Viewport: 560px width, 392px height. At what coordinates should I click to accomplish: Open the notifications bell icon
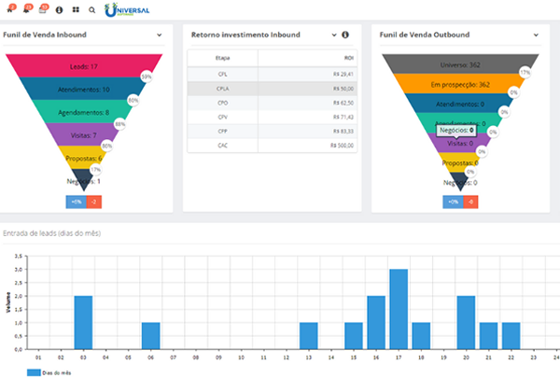click(26, 10)
